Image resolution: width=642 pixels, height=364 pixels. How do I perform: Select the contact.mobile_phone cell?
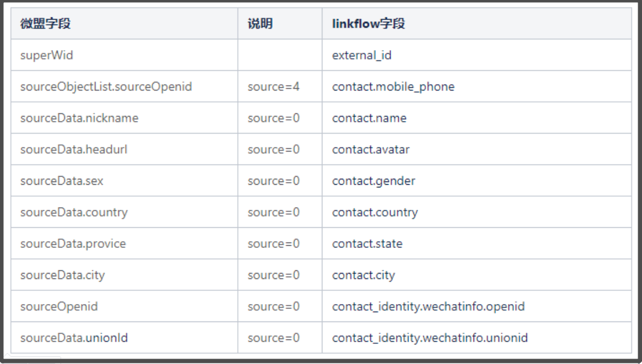click(477, 87)
